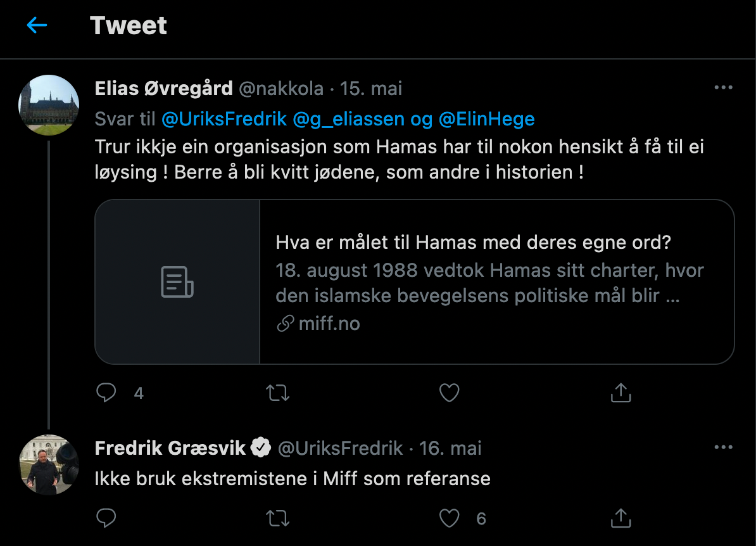The width and height of the screenshot is (756, 546).
Task: Open more options on Fredrik's tweet
Action: click(x=723, y=448)
